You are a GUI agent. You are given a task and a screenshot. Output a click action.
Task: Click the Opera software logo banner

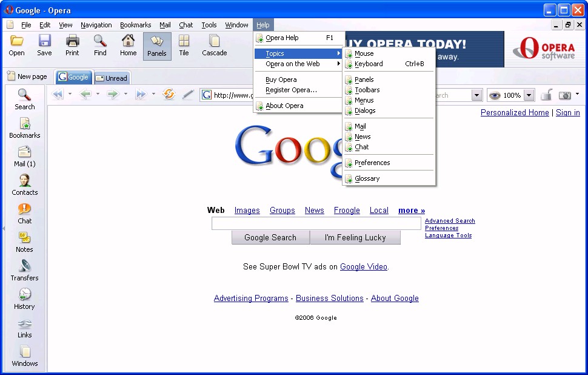coord(545,49)
